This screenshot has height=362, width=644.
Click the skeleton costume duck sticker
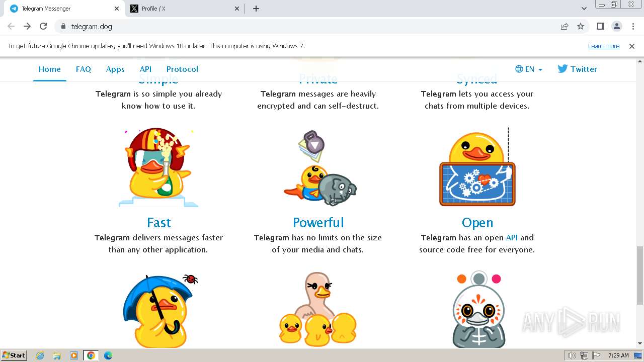pyautogui.click(x=478, y=309)
